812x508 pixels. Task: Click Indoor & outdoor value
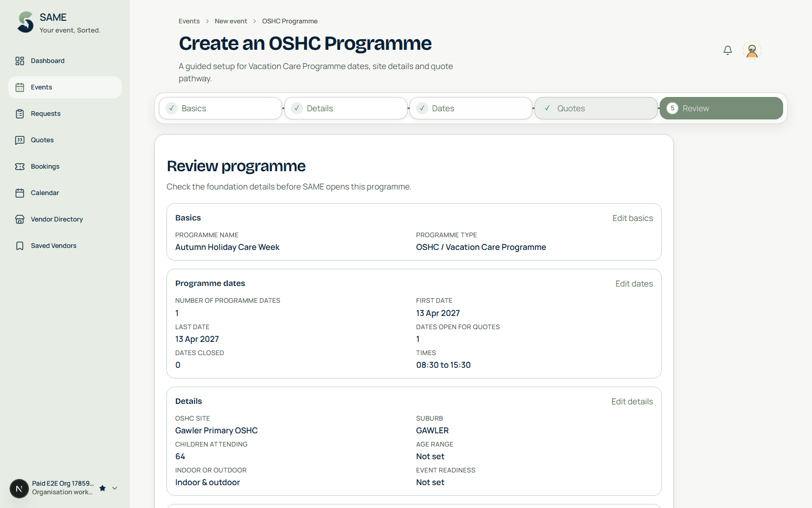tap(208, 483)
